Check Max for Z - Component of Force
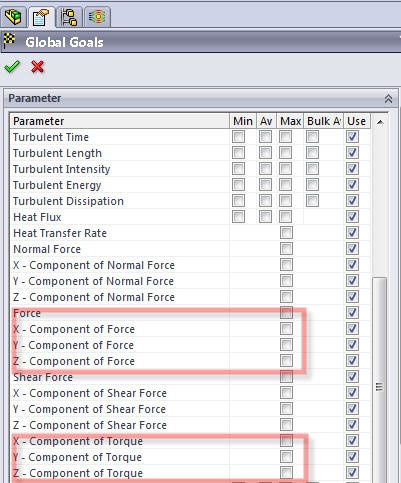The image size is (401, 483). [x=286, y=361]
